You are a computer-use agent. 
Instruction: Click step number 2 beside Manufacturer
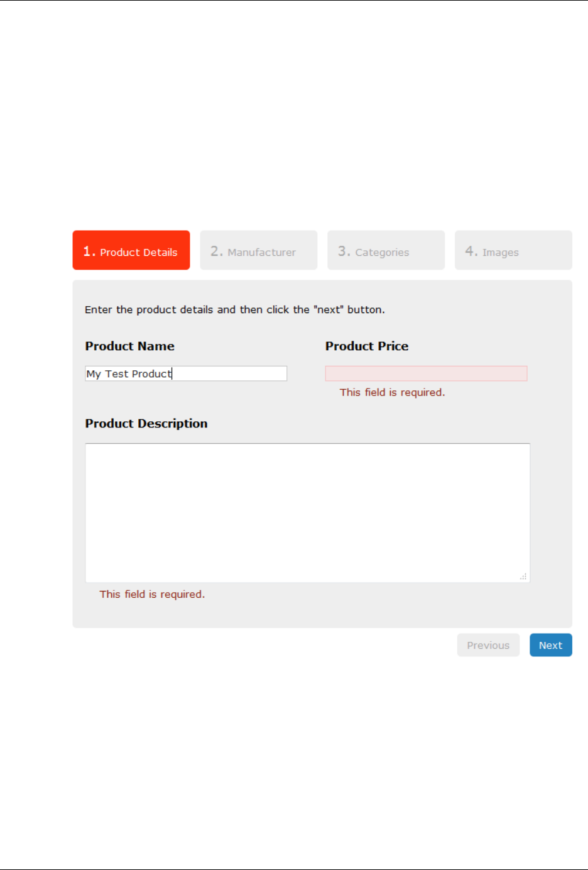click(216, 251)
